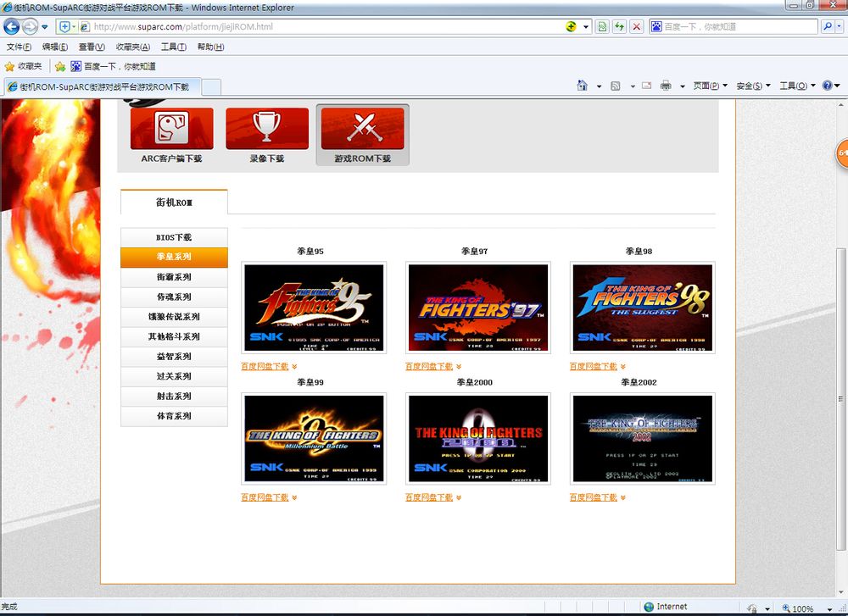
Task: Click the browser Forward button
Action: [x=31, y=26]
